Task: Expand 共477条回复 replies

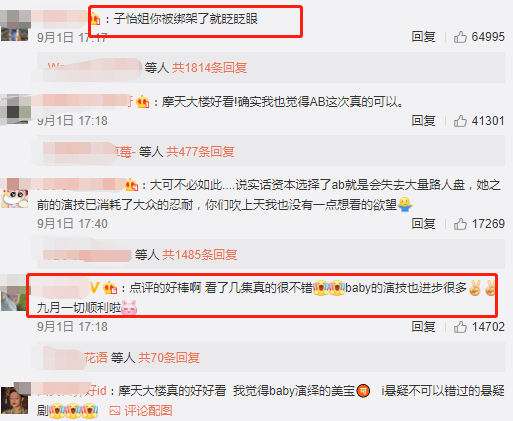Action: [200, 152]
